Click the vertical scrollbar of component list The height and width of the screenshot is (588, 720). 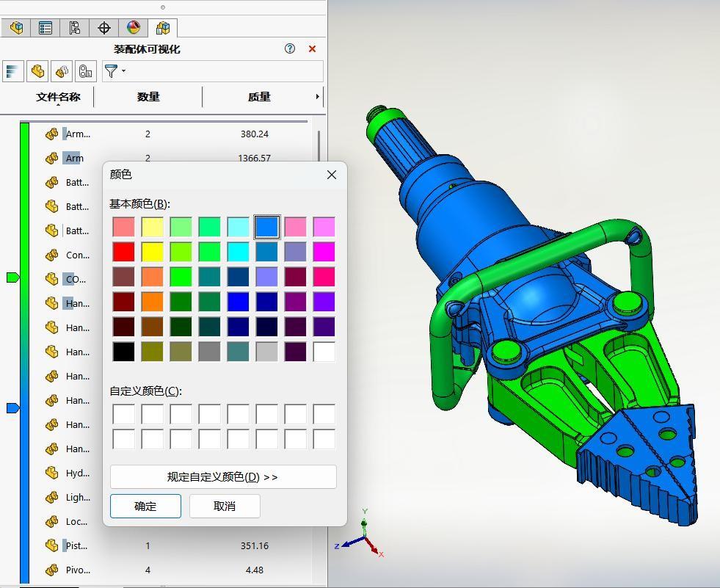click(319, 146)
